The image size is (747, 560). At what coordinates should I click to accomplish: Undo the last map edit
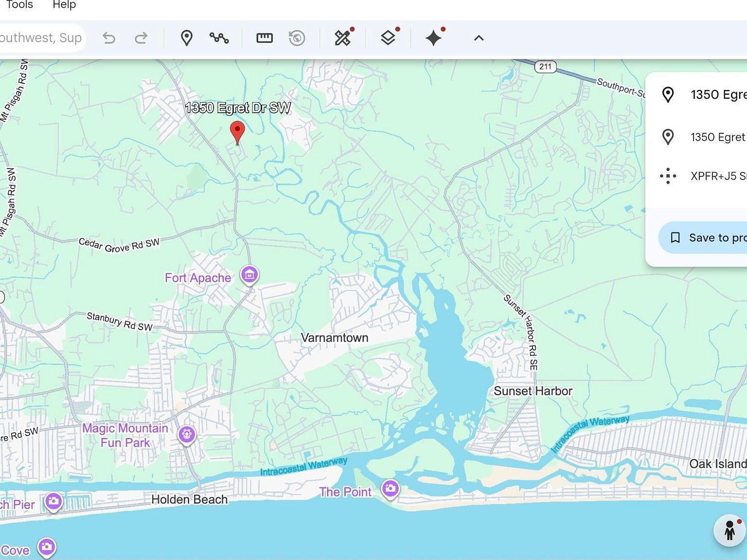coord(108,37)
